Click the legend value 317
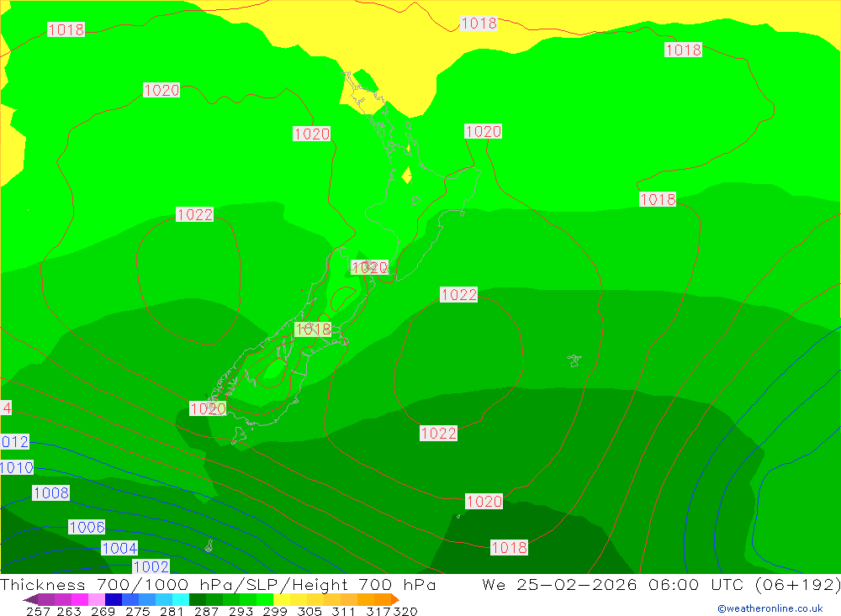The image size is (841, 616). [377, 611]
